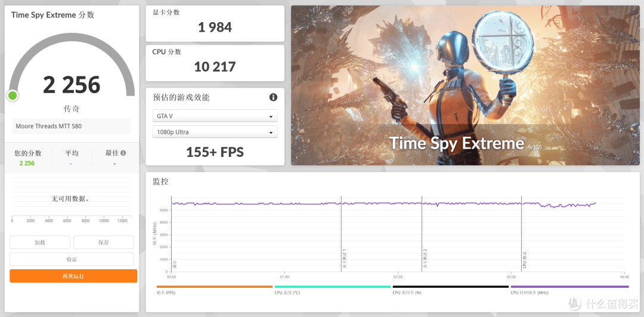This screenshot has height=317, width=644.
Task: Click the info icon next to 最佳
Action: 123,153
